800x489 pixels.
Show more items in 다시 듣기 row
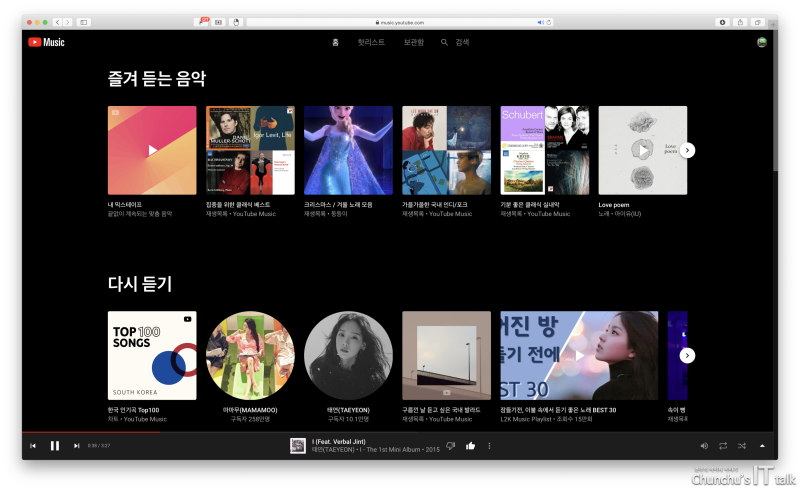687,355
